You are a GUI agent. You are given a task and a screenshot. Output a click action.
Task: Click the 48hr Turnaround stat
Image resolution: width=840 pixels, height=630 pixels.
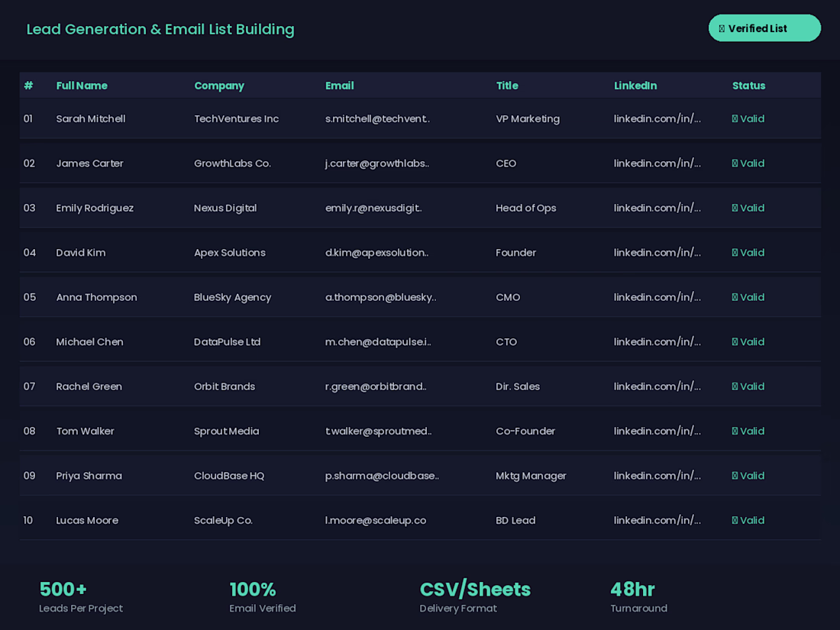tap(638, 597)
